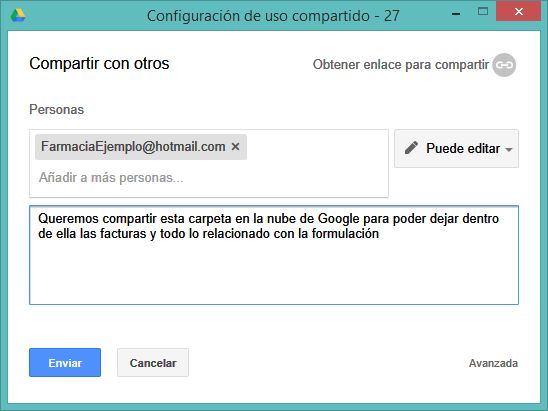548x411 pixels.
Task: Focus the message text box
Action: click(274, 255)
